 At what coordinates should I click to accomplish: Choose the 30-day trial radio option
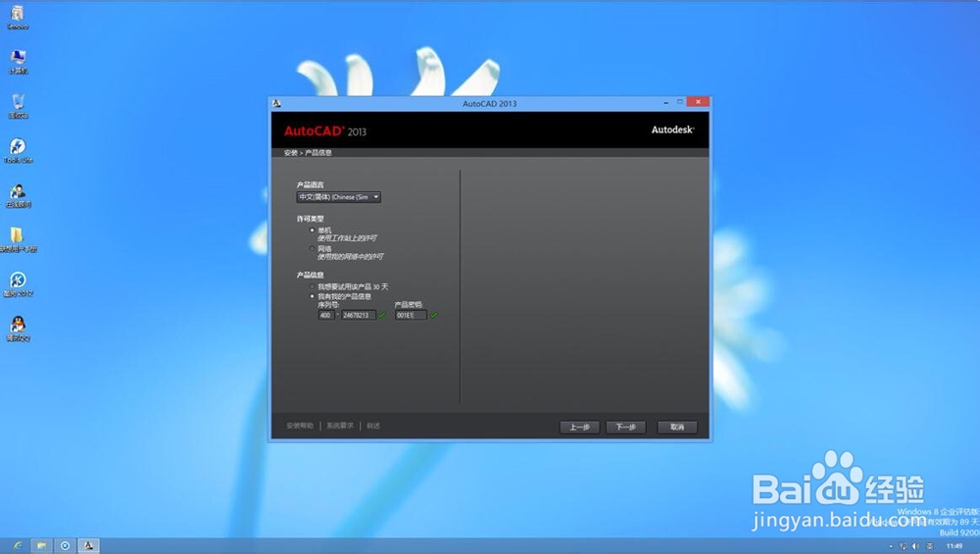312,286
